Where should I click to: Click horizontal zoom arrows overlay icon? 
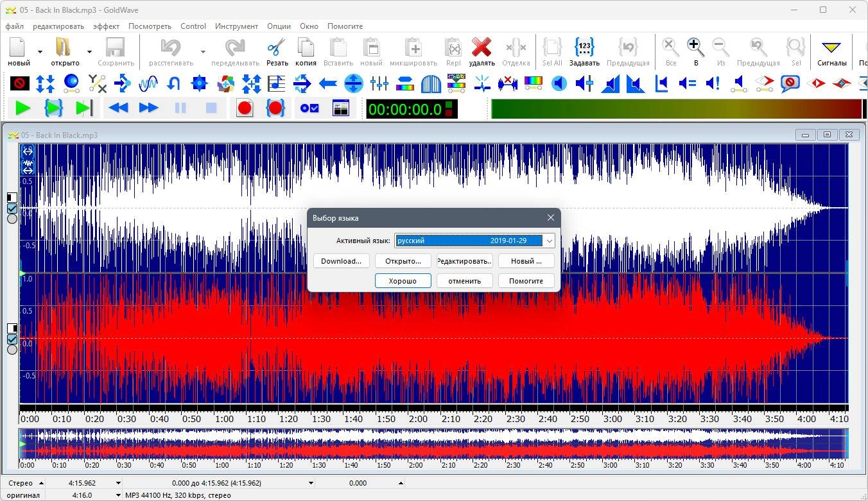pyautogui.click(x=28, y=151)
